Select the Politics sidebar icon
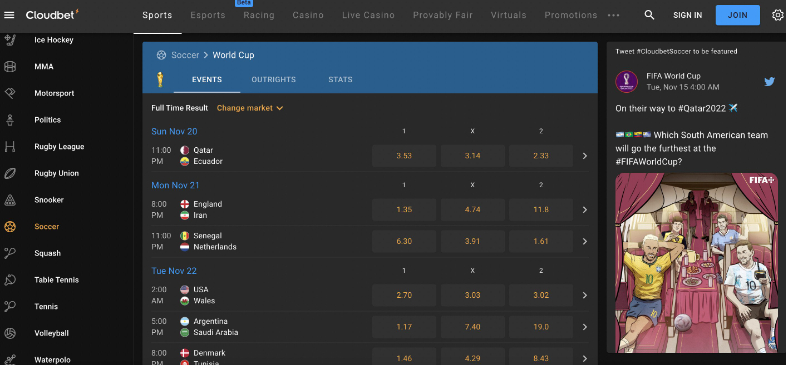The width and height of the screenshot is (786, 365). coord(10,120)
